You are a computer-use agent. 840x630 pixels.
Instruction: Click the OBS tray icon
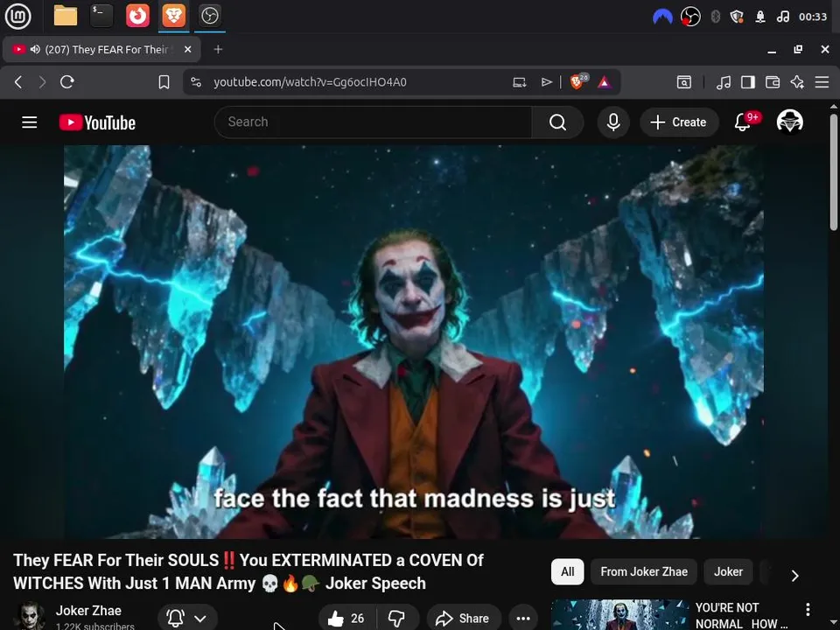click(690, 17)
